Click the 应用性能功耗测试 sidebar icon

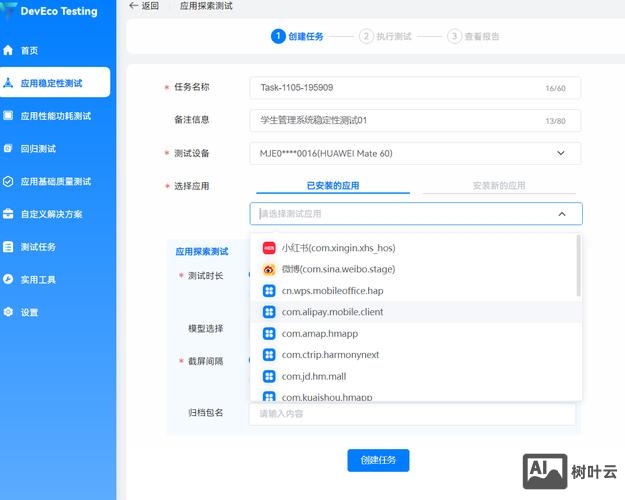[8, 116]
